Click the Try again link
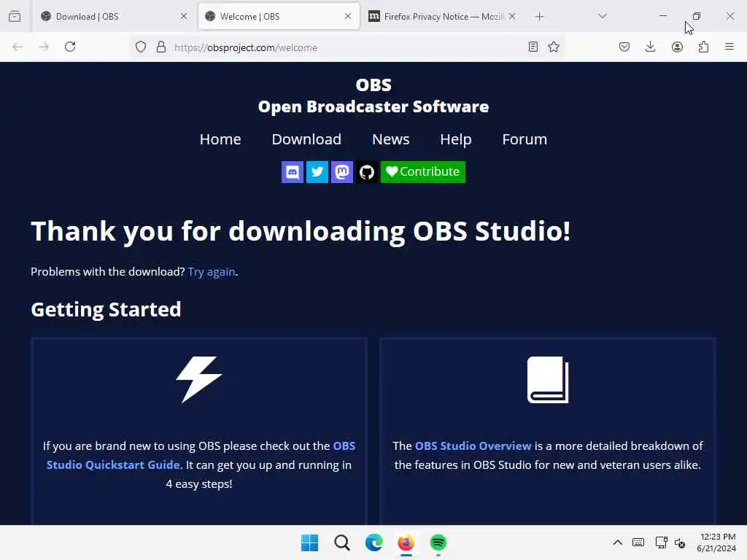 click(212, 272)
